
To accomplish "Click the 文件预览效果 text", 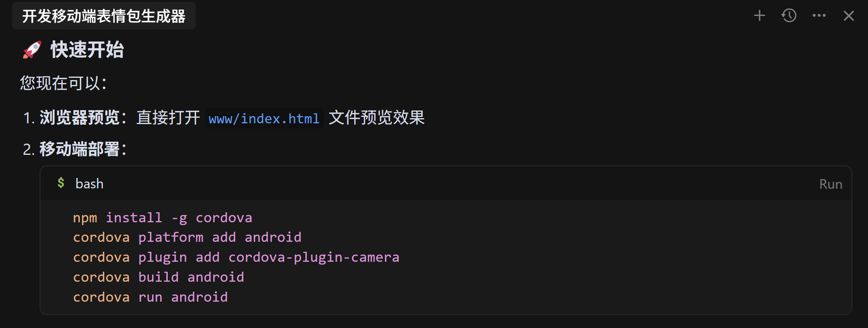I will click(x=377, y=118).
